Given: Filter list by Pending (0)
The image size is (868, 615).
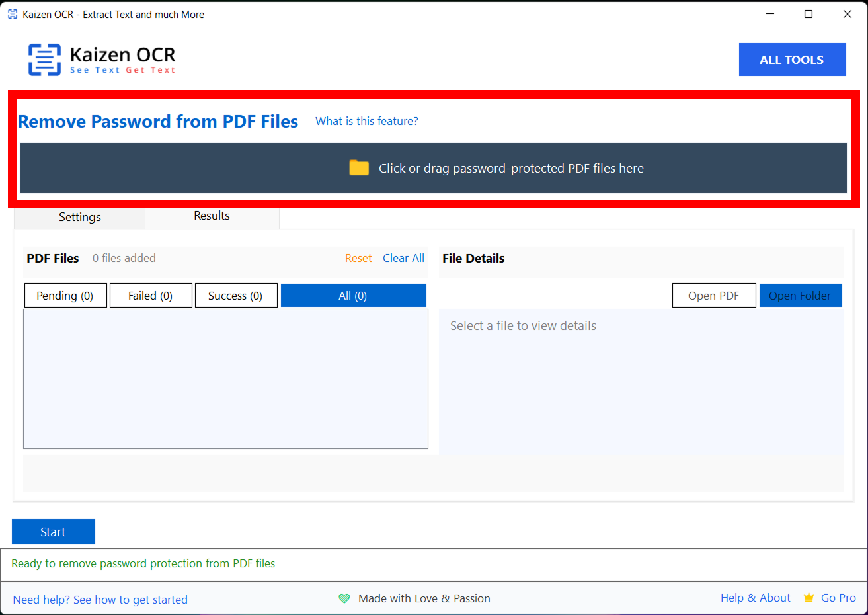Looking at the screenshot, I should [65, 296].
